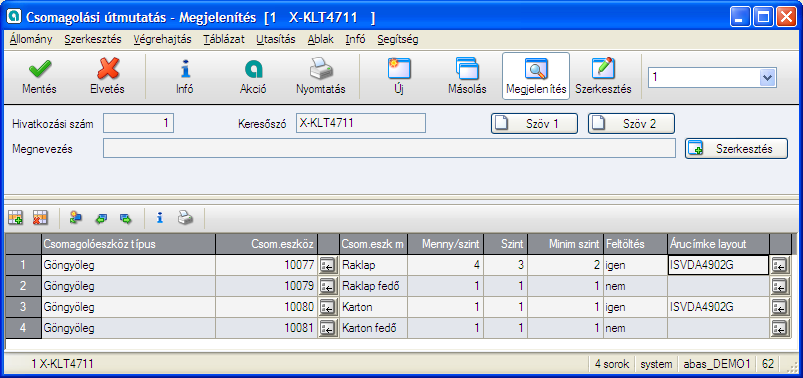Switch to Megjelenítés view mode
Image resolution: width=803 pixels, height=378 pixels.
pyautogui.click(x=536, y=76)
